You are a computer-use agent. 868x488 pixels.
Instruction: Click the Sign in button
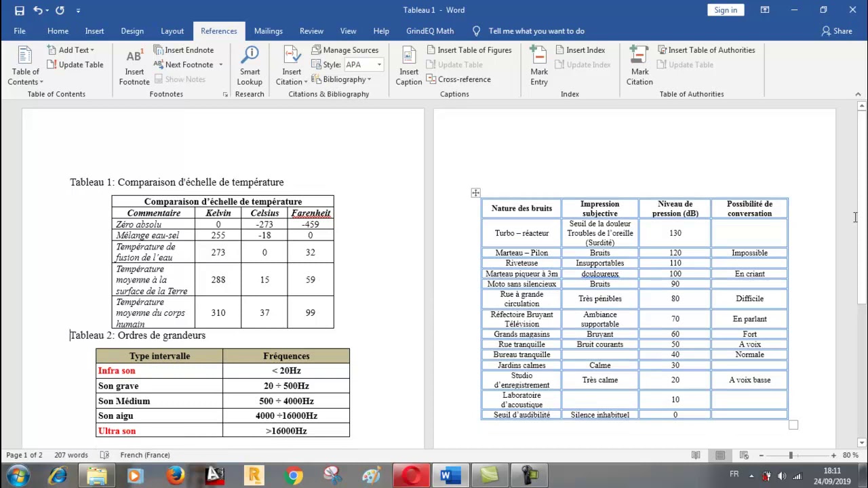(725, 10)
